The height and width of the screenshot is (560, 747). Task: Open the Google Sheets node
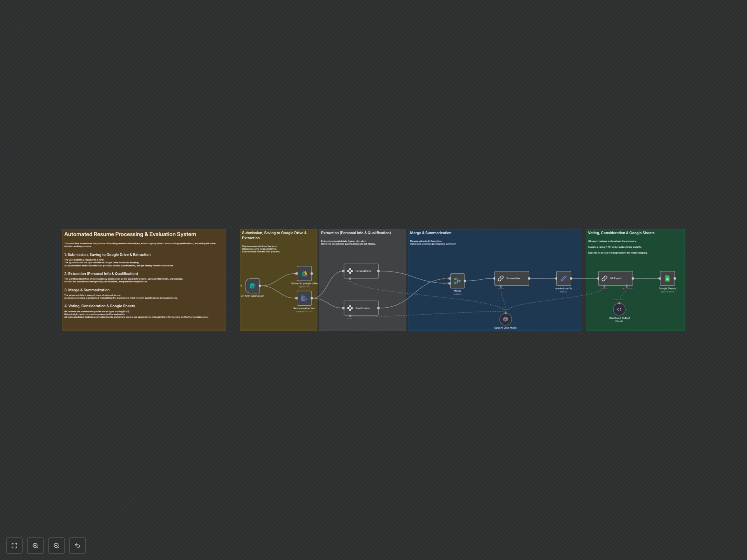coord(667,278)
